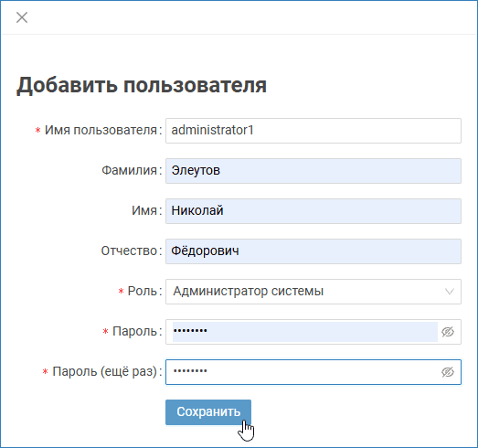Click the Отчество label
Image resolution: width=478 pixels, height=448 pixels.
[x=129, y=251]
